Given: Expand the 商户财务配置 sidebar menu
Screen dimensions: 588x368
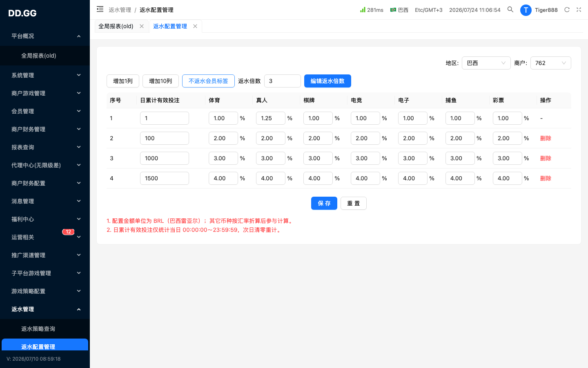Looking at the screenshot, I should tap(45, 183).
